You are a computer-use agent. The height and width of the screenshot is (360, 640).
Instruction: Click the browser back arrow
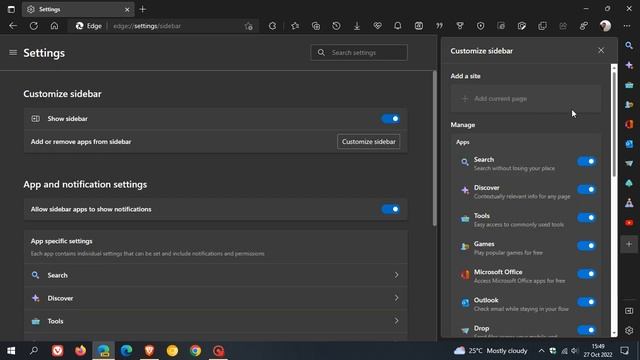click(x=13, y=26)
